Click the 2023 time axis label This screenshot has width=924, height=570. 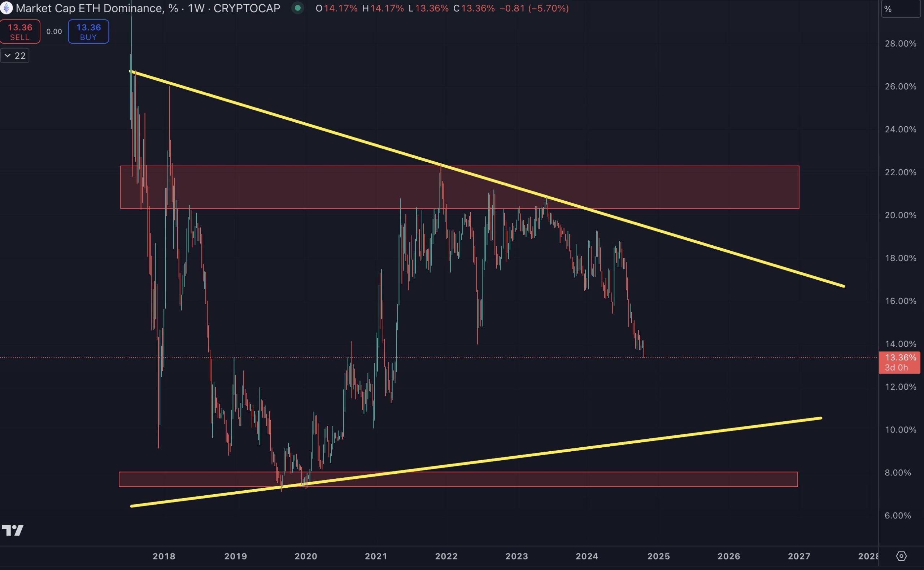click(517, 556)
